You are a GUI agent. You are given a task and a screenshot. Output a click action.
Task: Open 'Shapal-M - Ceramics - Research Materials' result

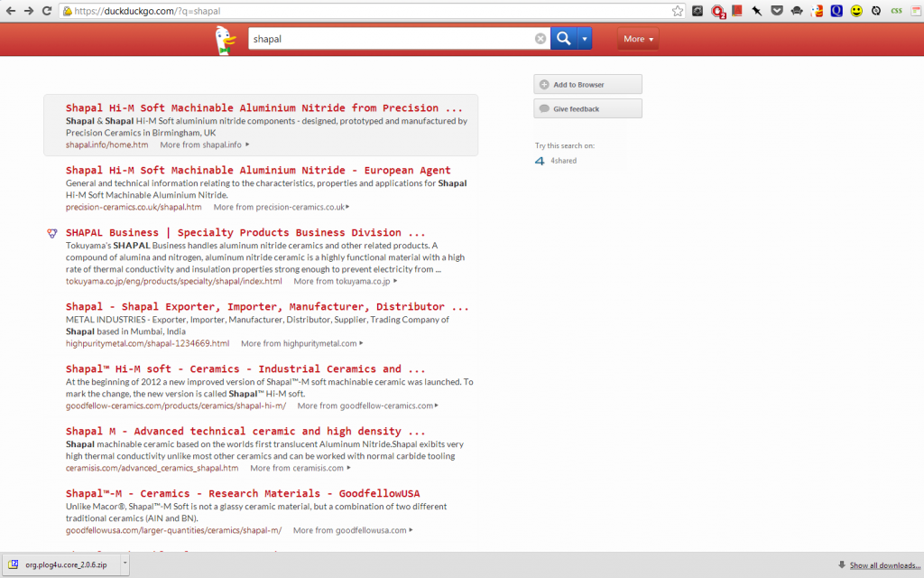point(243,494)
